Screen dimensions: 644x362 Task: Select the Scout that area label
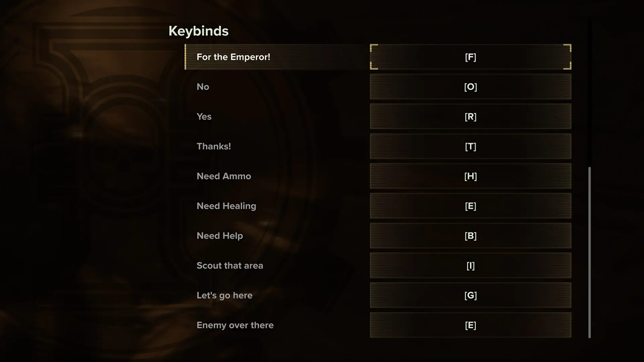(x=230, y=266)
